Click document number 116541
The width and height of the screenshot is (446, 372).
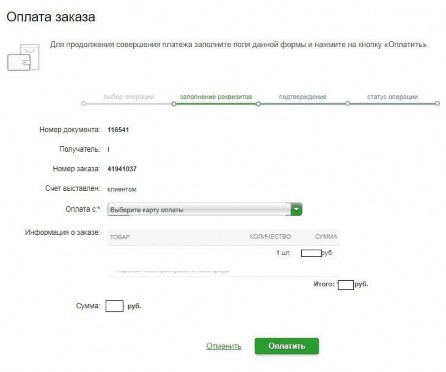pyautogui.click(x=118, y=130)
